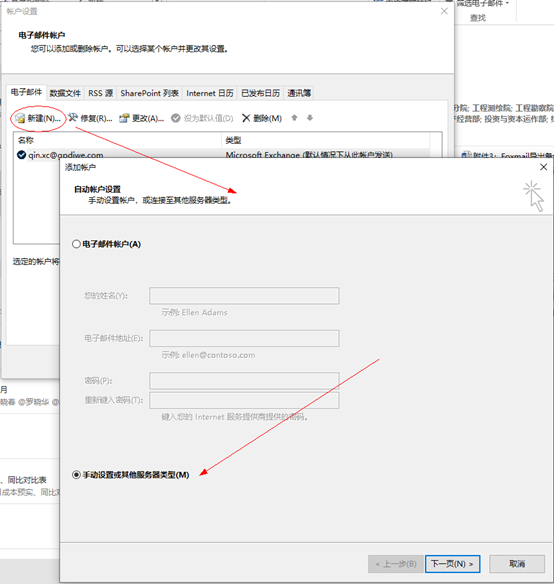
Task: Click the move account down arrow
Action: click(310, 118)
